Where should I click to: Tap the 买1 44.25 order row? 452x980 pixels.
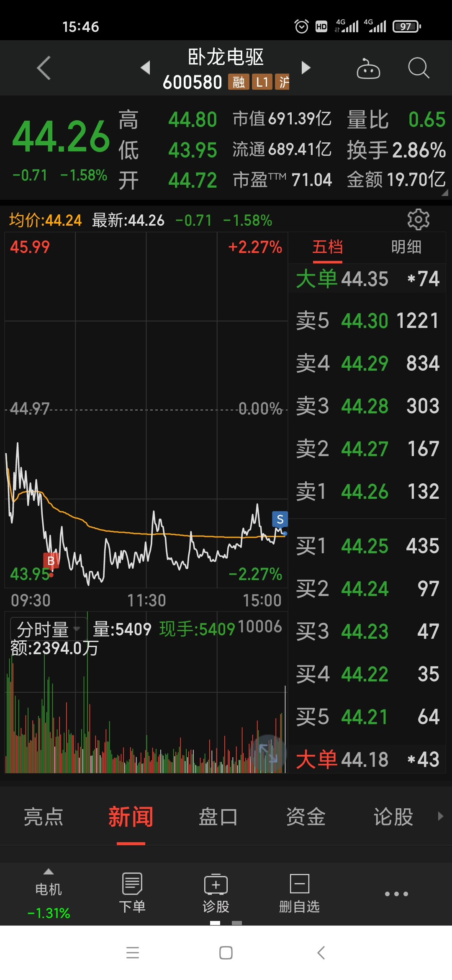tap(367, 546)
